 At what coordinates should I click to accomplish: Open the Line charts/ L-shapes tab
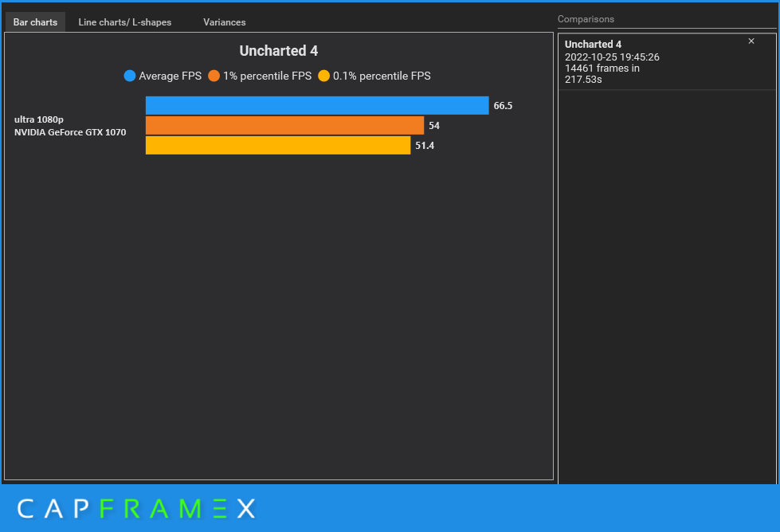point(125,22)
